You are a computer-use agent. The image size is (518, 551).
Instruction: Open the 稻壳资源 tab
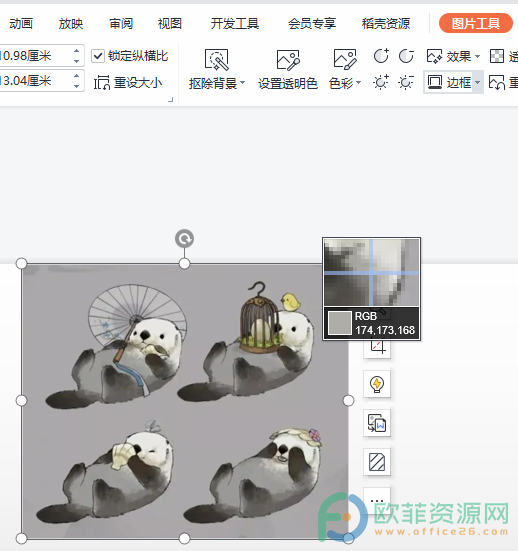pos(386,24)
